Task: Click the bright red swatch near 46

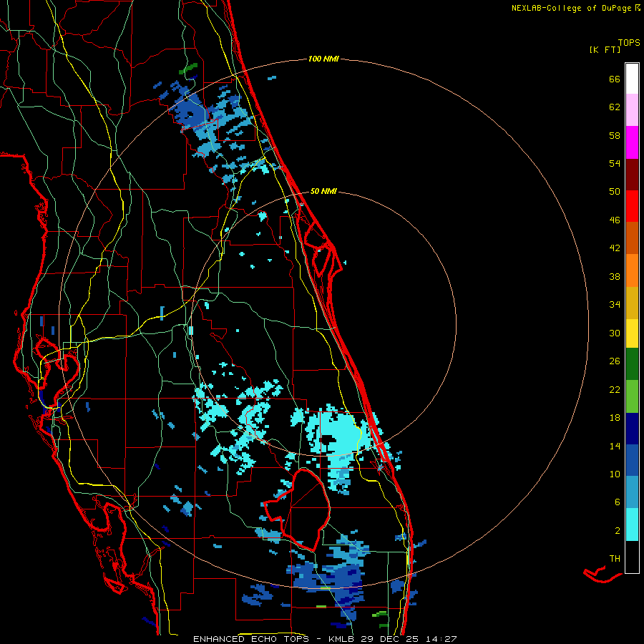Action: coord(632,206)
